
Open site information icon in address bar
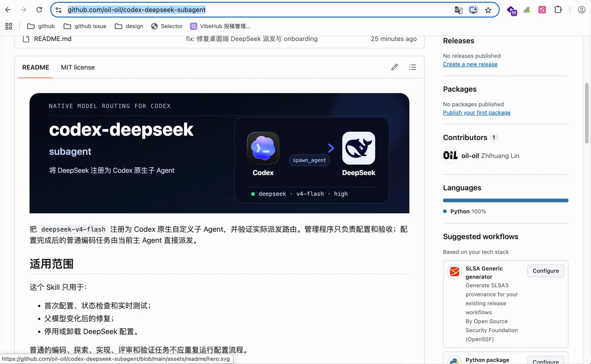coord(58,10)
